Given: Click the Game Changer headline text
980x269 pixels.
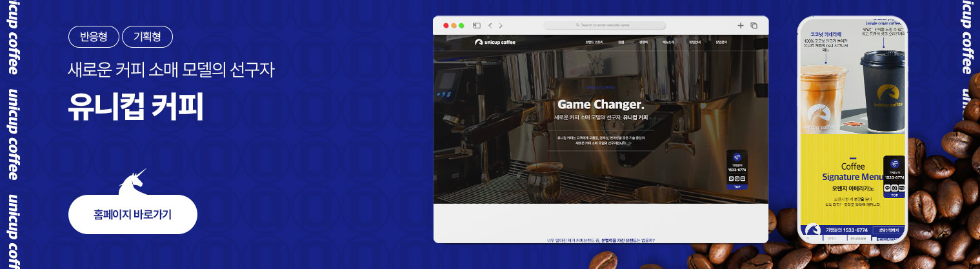Looking at the screenshot, I should click(x=600, y=105).
